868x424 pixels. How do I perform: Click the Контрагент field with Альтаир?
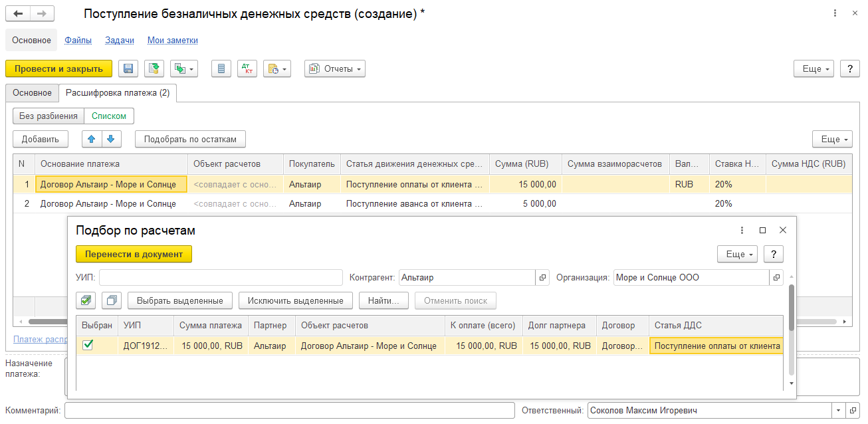467,278
